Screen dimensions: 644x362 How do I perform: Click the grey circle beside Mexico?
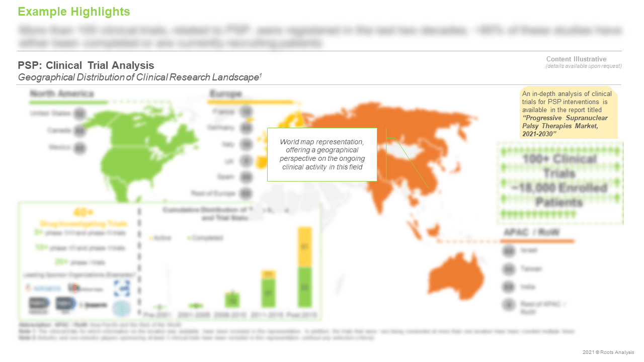tap(79, 148)
